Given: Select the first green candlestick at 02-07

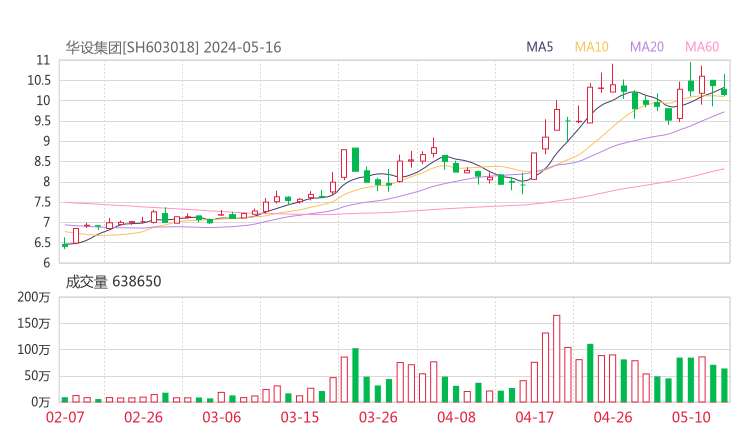Looking at the screenshot, I should click(65, 245).
